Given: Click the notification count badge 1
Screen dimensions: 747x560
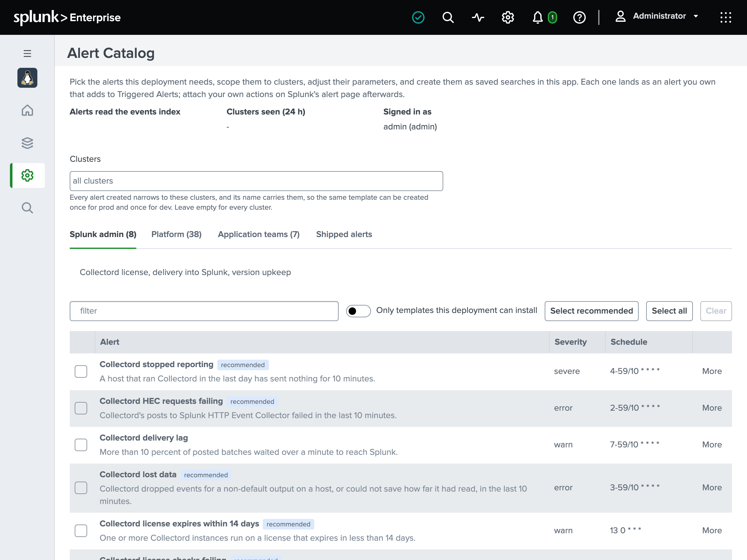Looking at the screenshot, I should point(552,17).
